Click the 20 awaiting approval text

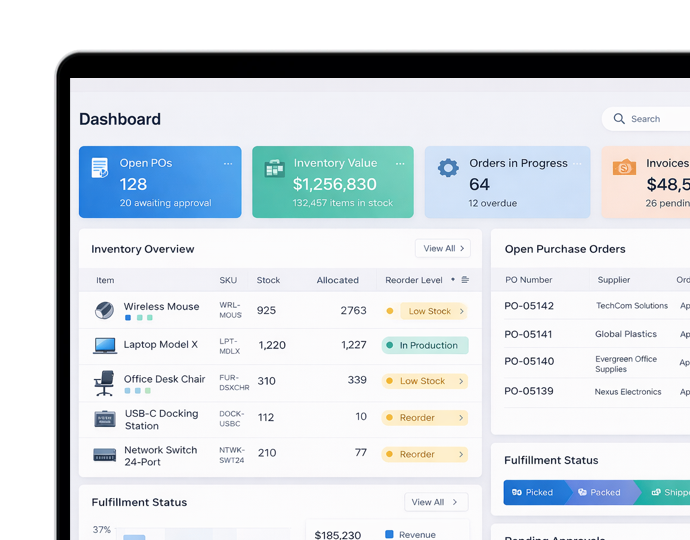[165, 203]
